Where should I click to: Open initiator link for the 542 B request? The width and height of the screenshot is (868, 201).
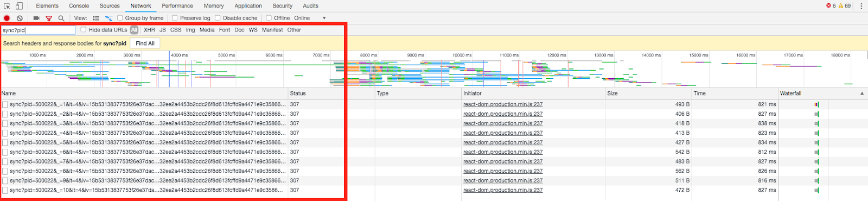[x=503, y=152]
